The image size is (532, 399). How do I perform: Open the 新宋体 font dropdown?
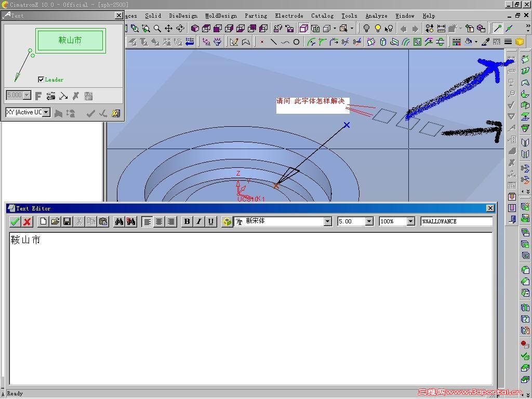point(327,221)
